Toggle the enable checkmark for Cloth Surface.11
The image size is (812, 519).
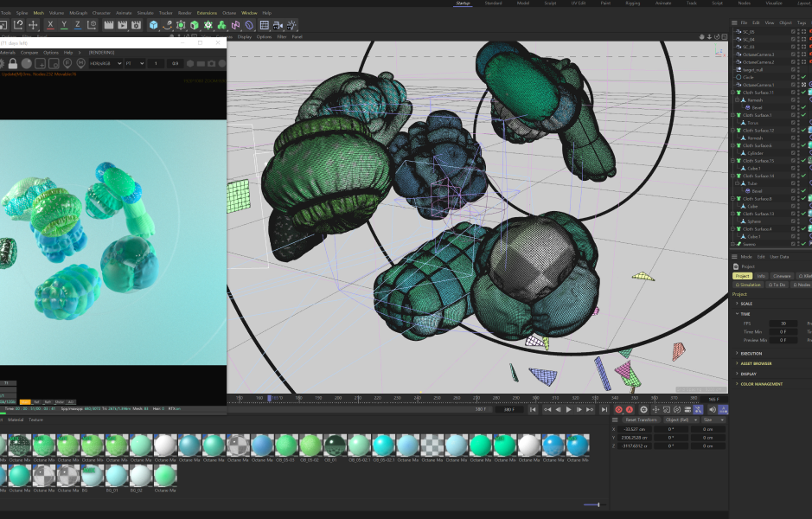tap(803, 93)
